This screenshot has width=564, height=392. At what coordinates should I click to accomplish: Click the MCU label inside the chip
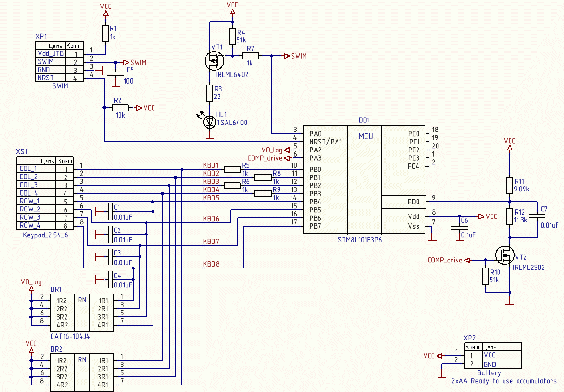point(365,137)
